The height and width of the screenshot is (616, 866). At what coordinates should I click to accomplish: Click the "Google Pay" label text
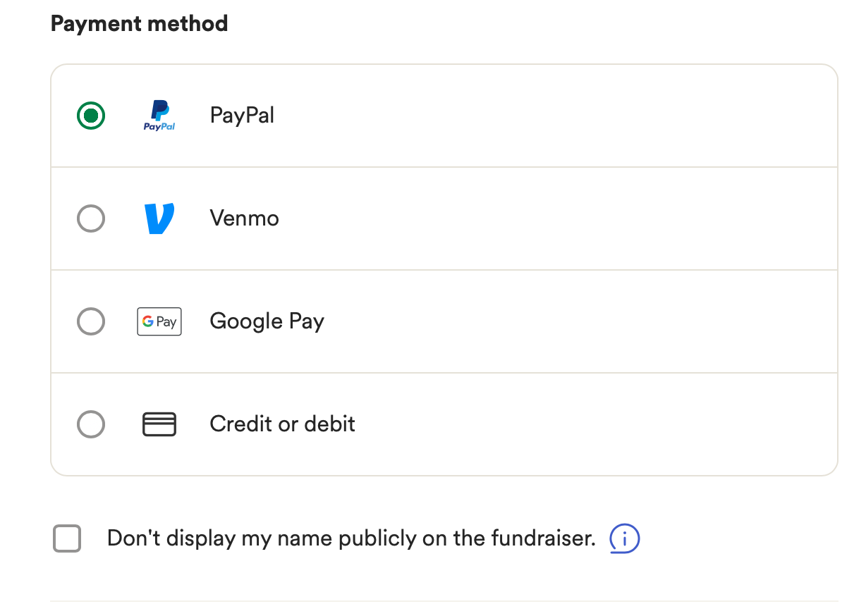pos(267,321)
